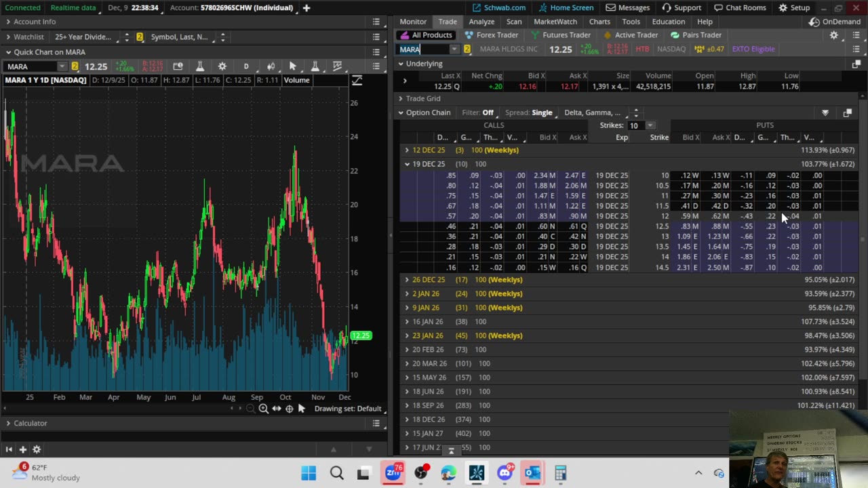Select the cursor arrow icon below chart
This screenshot has height=488, width=868.
pyautogui.click(x=302, y=409)
